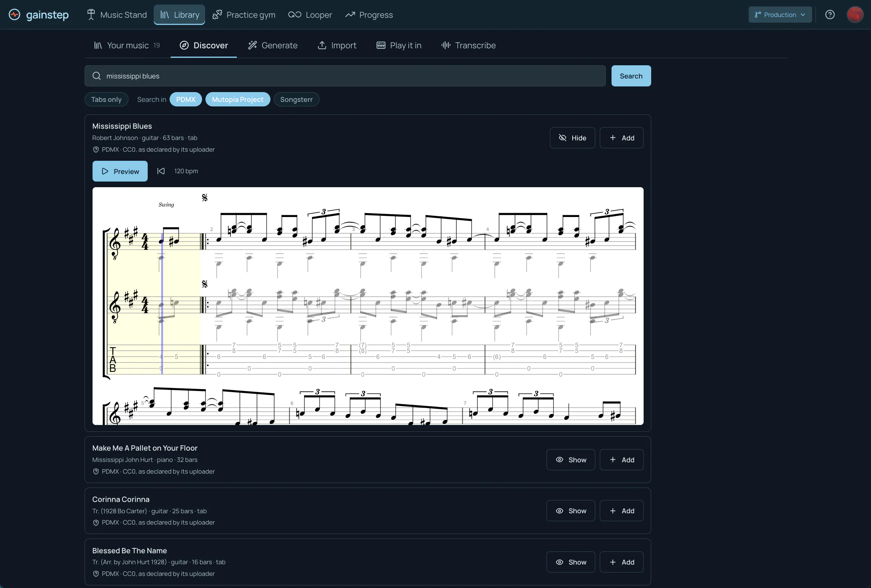Click the 19 count badge

point(157,45)
